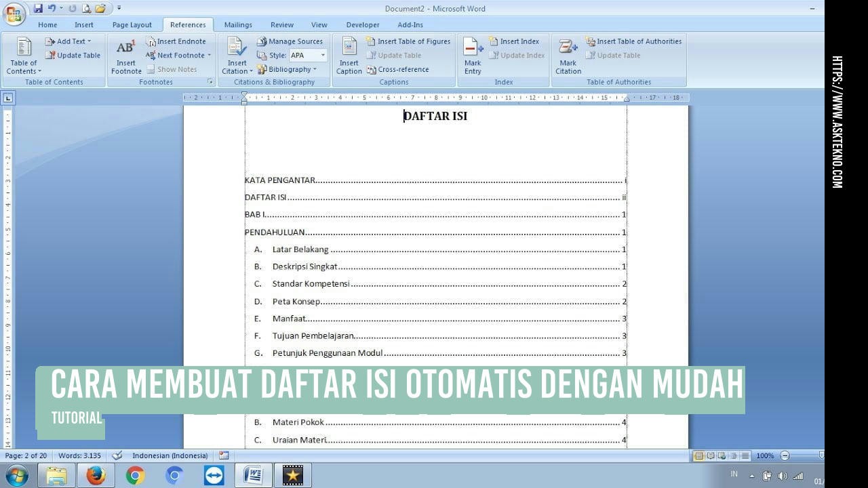Open the Insert Citation menu
Image resolution: width=868 pixels, height=488 pixels.
click(237, 56)
